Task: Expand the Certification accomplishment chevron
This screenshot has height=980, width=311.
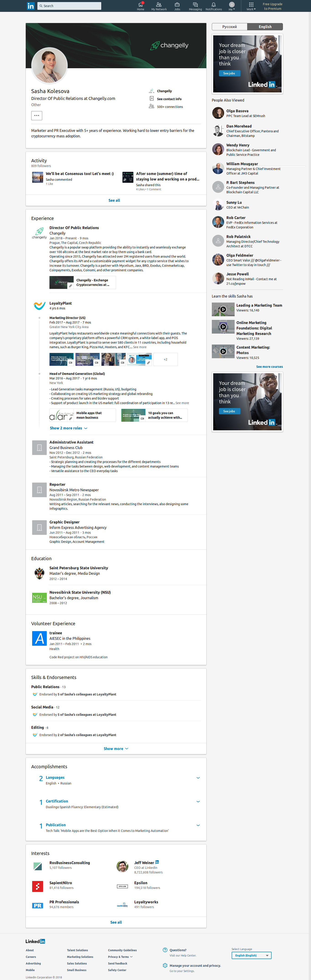Action: click(198, 801)
